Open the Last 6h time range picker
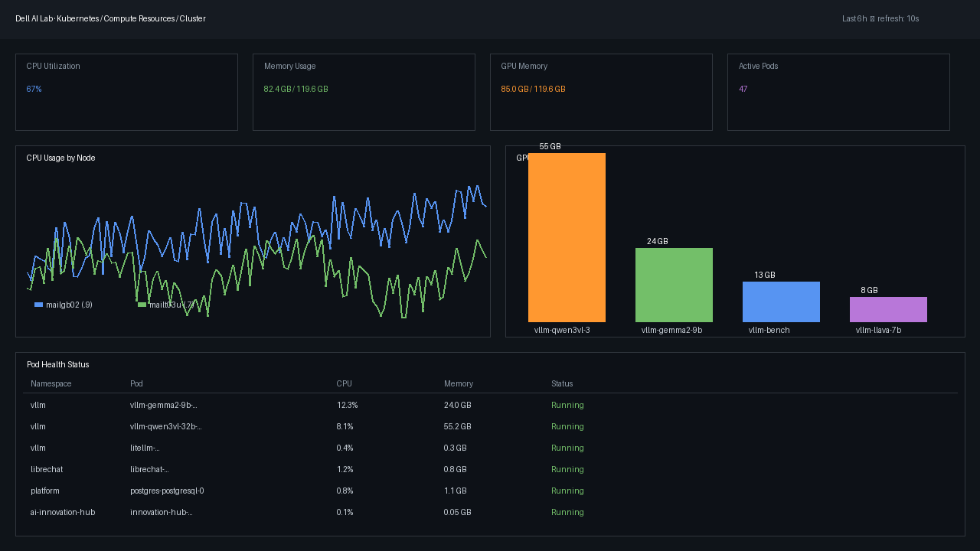The image size is (980, 551). 854,18
